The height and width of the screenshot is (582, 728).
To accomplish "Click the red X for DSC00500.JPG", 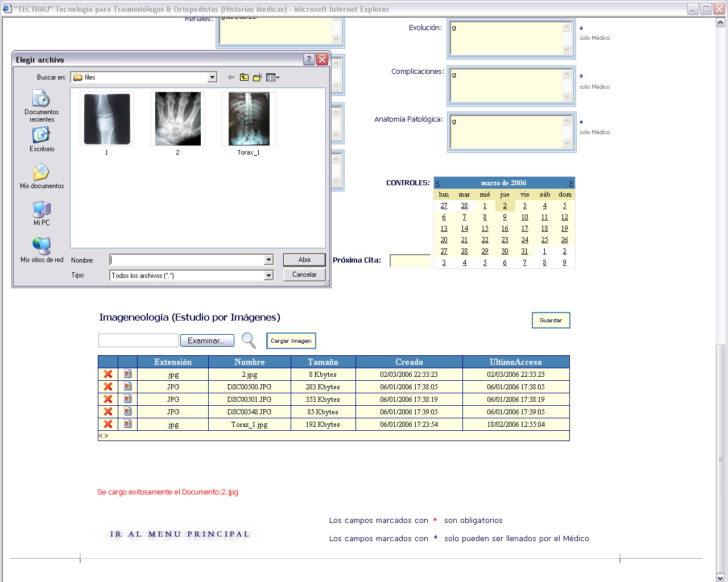I will coord(107,386).
